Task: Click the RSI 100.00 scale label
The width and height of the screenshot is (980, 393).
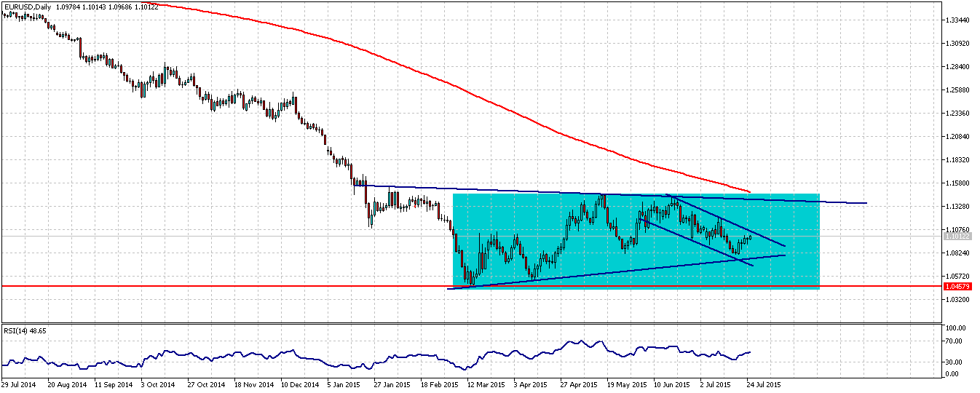Action: coord(956,329)
